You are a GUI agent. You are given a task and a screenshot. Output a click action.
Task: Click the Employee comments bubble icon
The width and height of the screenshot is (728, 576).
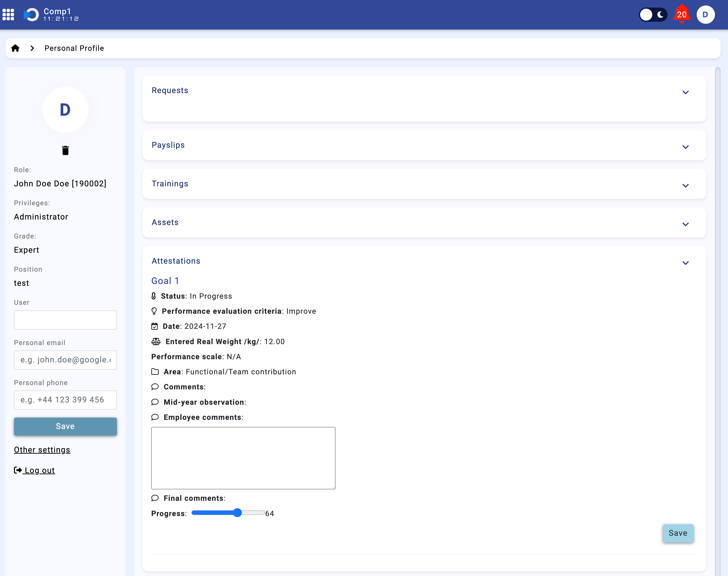click(155, 417)
